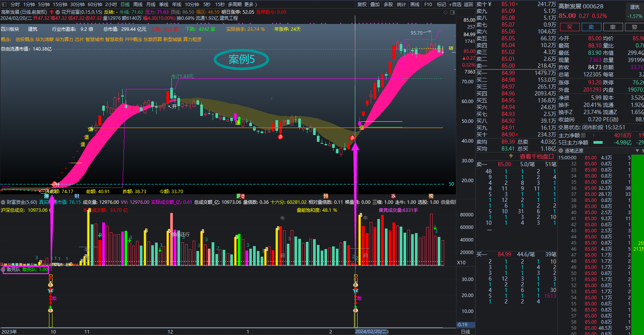Image resolution: width=644 pixels, height=335 pixels.
Task: Switch to 月线 monthly chart
Action: coord(151,5)
